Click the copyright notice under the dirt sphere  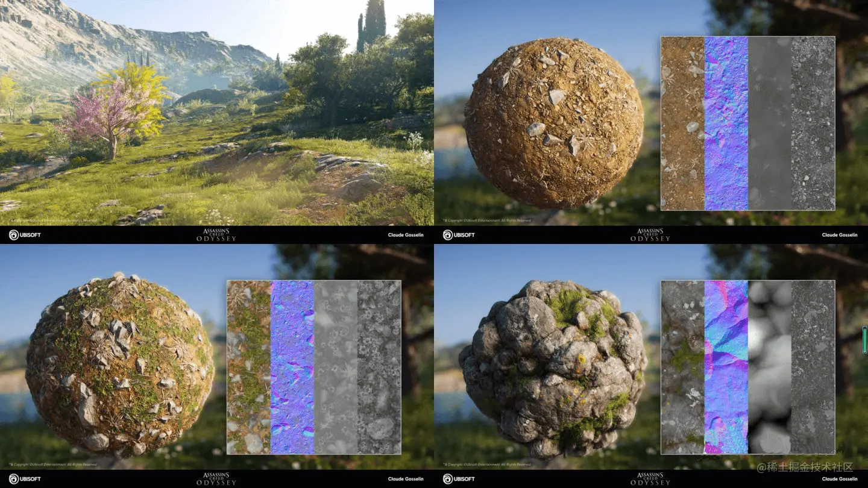[x=487, y=221]
